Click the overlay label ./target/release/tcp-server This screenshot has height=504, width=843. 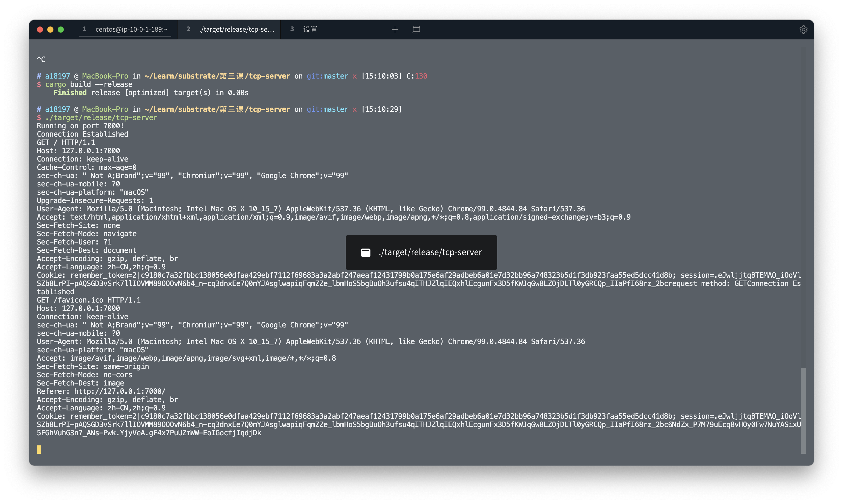(430, 252)
